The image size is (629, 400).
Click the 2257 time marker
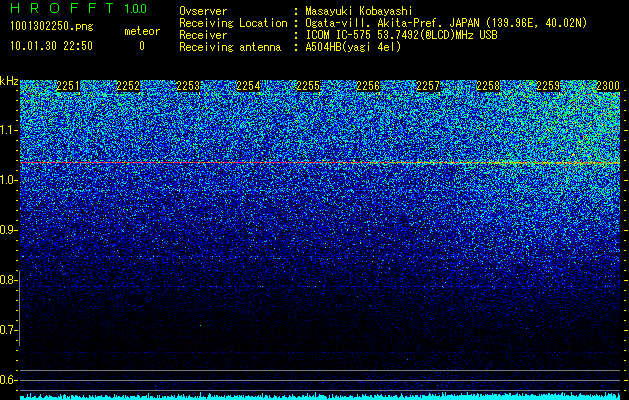point(428,86)
